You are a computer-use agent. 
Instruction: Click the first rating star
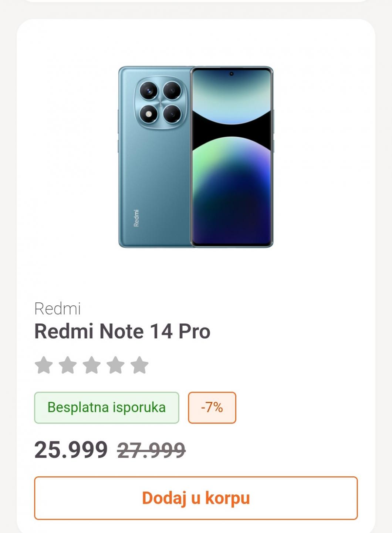click(44, 365)
